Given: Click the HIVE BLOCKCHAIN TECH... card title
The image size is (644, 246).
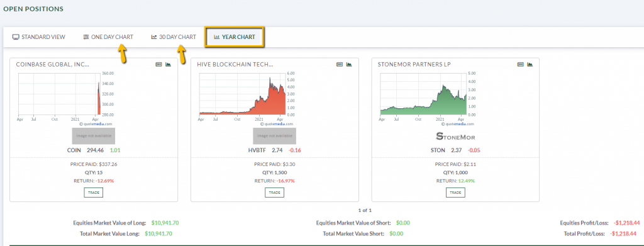Looking at the screenshot, I should tap(235, 64).
